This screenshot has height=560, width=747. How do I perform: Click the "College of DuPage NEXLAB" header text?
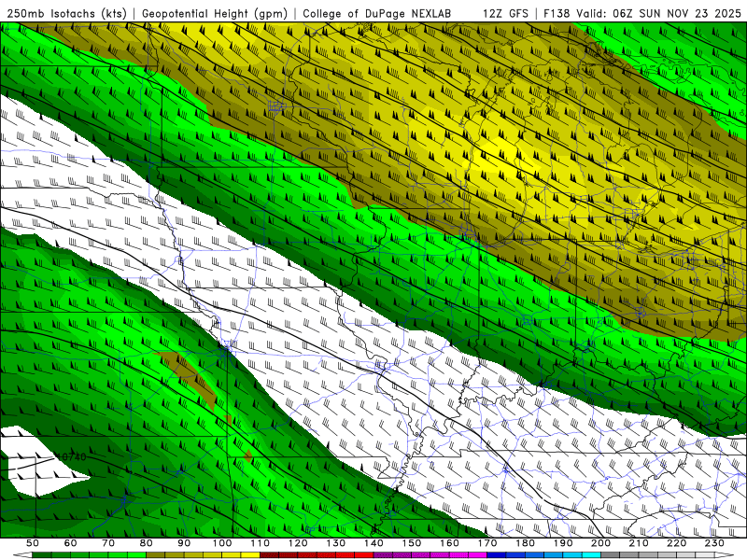(x=376, y=13)
